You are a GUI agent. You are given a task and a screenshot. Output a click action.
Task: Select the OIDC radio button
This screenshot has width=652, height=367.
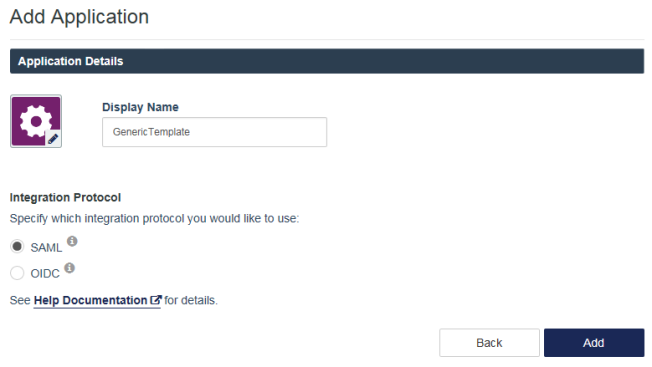(17, 273)
